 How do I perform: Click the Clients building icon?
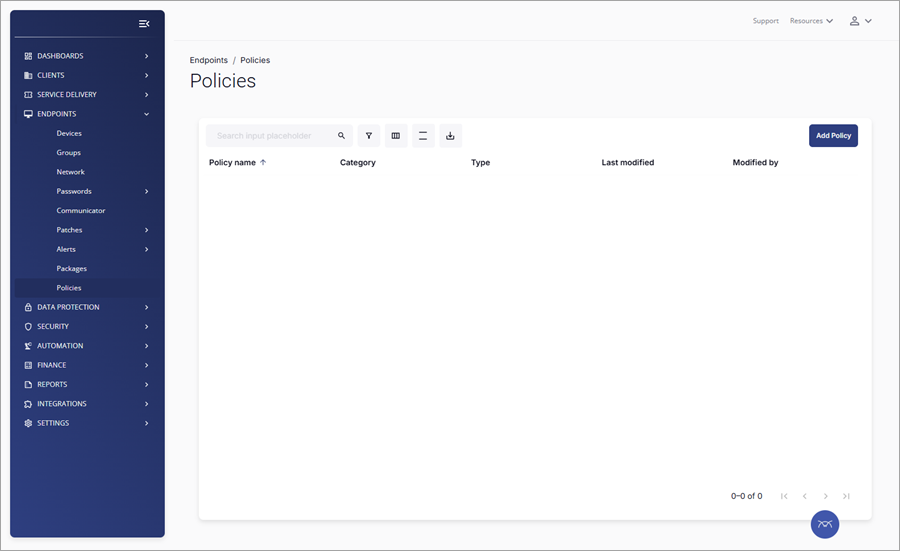tap(28, 75)
